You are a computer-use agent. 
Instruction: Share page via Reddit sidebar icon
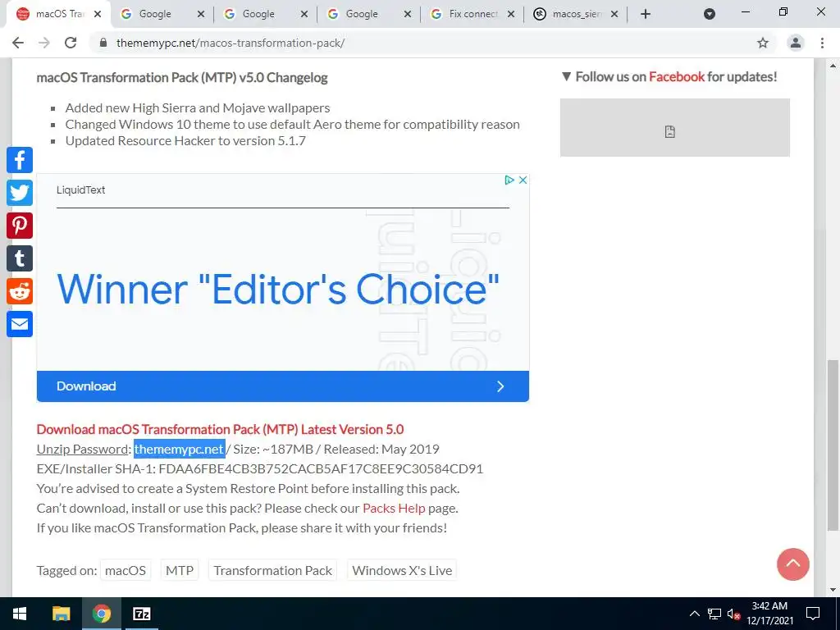[20, 291]
